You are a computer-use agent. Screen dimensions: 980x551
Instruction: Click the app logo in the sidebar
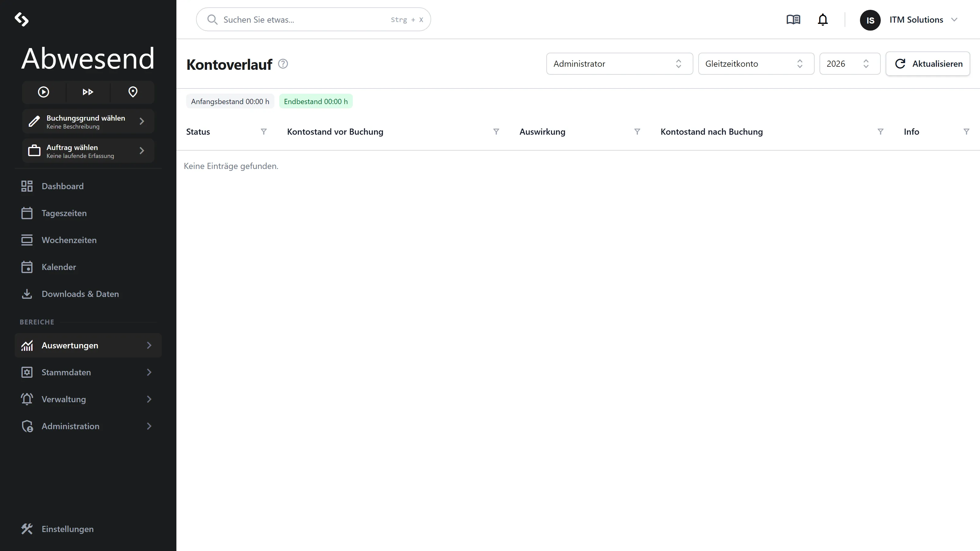coord(22,19)
